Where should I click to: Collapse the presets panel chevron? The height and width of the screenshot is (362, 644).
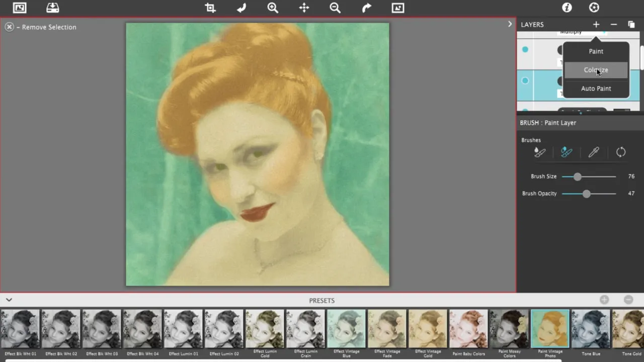point(9,300)
